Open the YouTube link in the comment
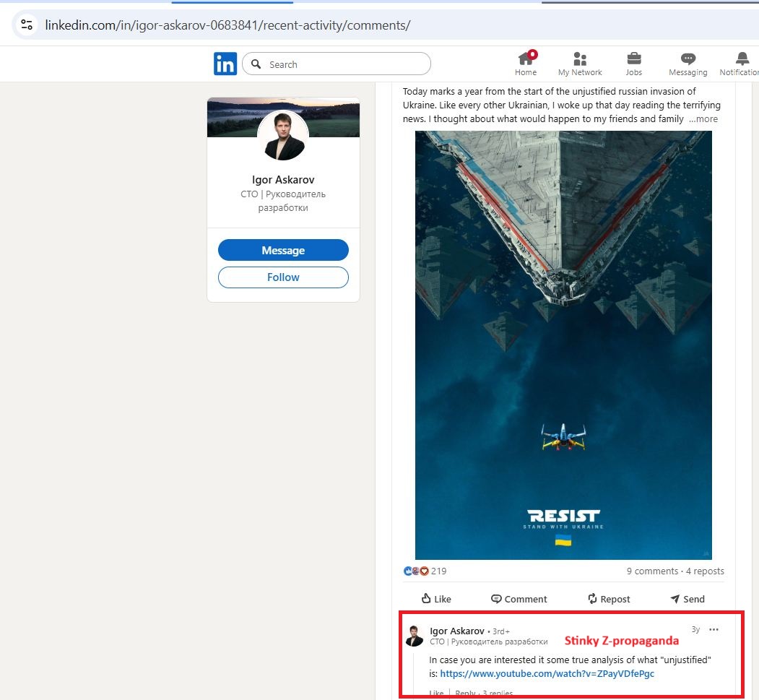Viewport: 759px width, 700px height. [x=547, y=673]
